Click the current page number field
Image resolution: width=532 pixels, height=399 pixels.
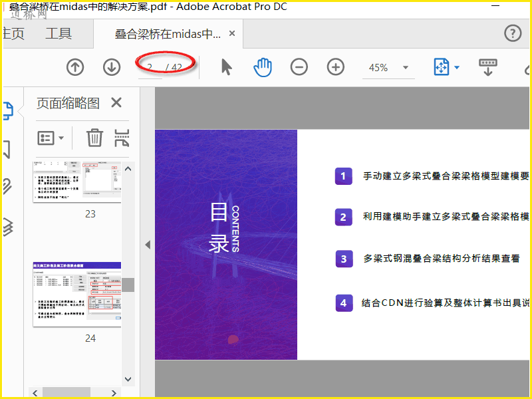(150, 68)
